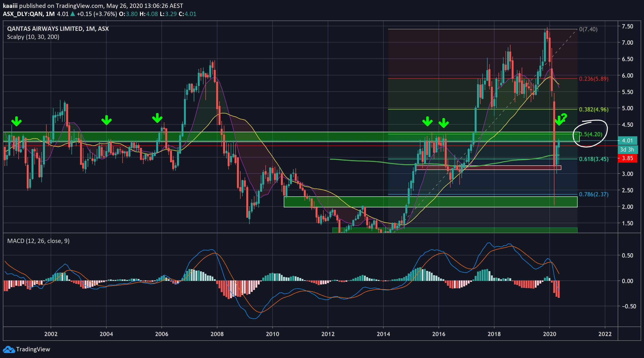This screenshot has width=644, height=358.
Task: Click the 2.50 price axis label
Action: (628, 190)
